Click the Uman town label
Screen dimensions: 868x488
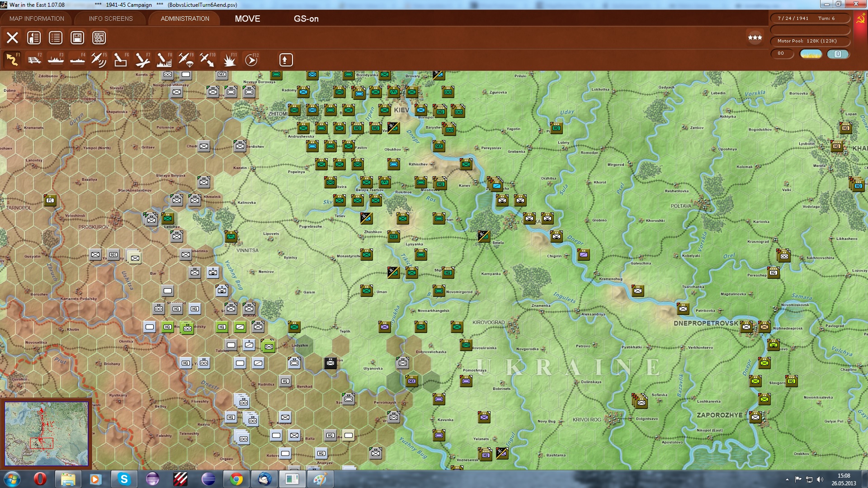coord(382,292)
